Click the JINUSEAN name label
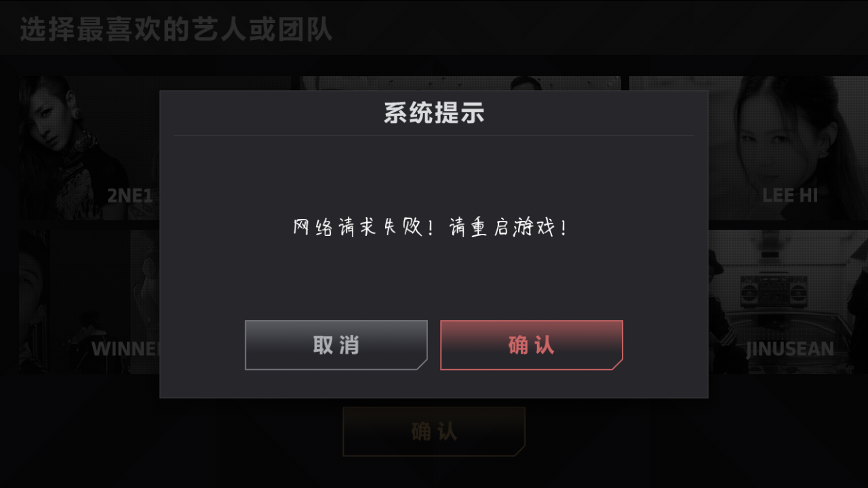The image size is (868, 488). click(790, 349)
